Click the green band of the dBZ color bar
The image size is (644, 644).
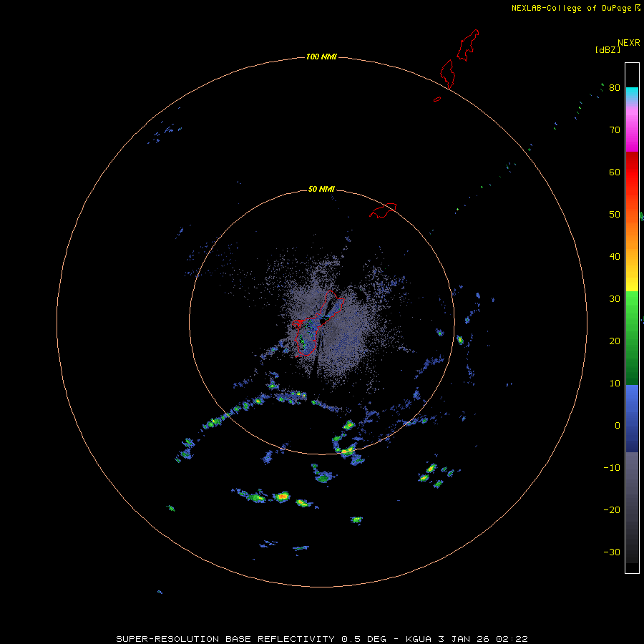click(x=632, y=338)
